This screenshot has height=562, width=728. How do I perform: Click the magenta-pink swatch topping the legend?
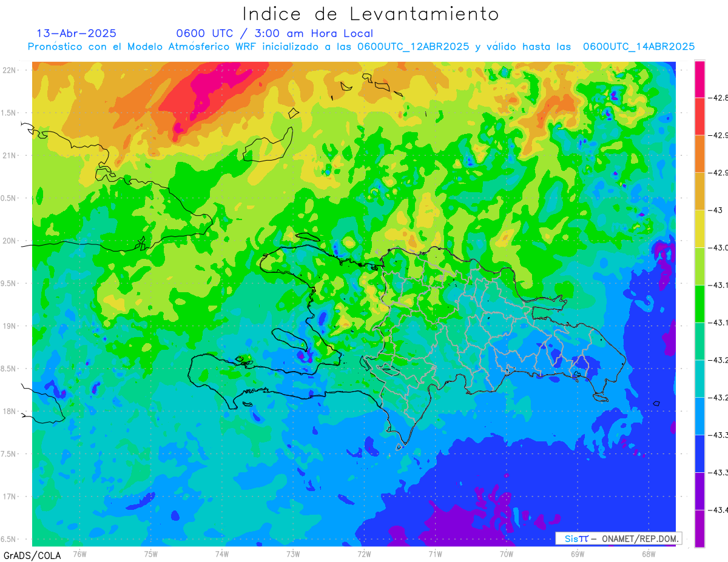point(699,79)
